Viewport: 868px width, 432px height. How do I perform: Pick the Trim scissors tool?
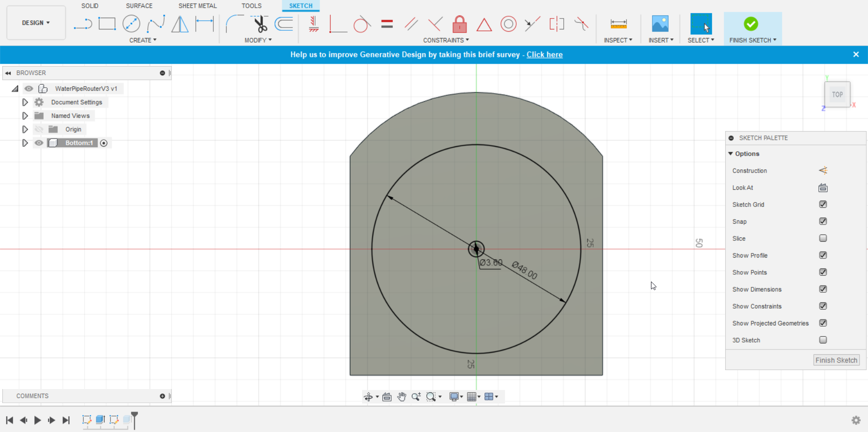[x=260, y=24]
